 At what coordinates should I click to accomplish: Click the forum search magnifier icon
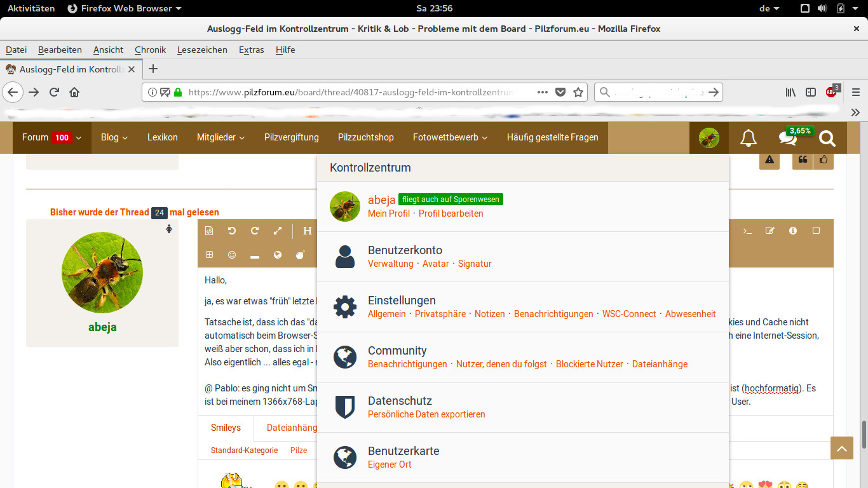tap(827, 138)
